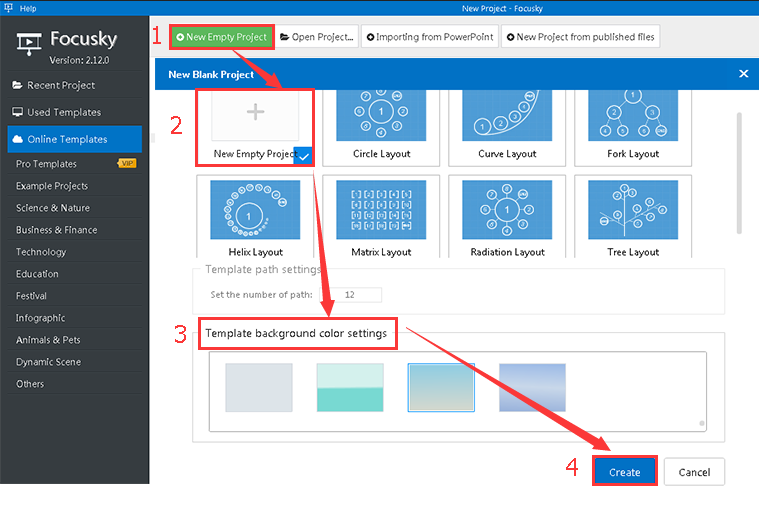Select the New Empty Project plus thumbnail
The height and width of the screenshot is (515, 759).
pyautogui.click(x=255, y=115)
